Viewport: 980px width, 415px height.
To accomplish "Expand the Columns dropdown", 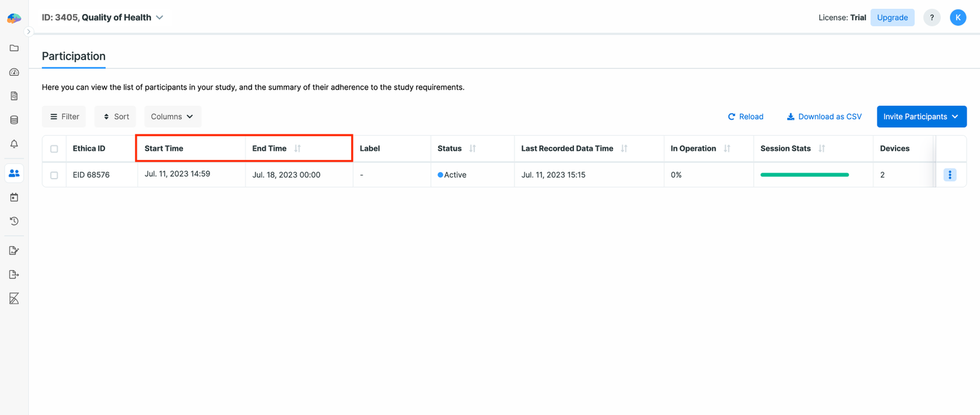I will click(x=172, y=117).
